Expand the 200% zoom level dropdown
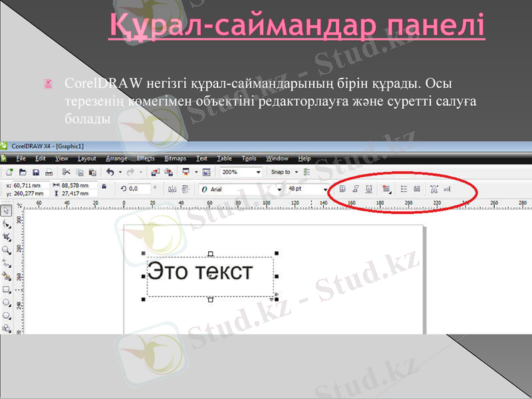The height and width of the screenshot is (399, 532). click(258, 172)
